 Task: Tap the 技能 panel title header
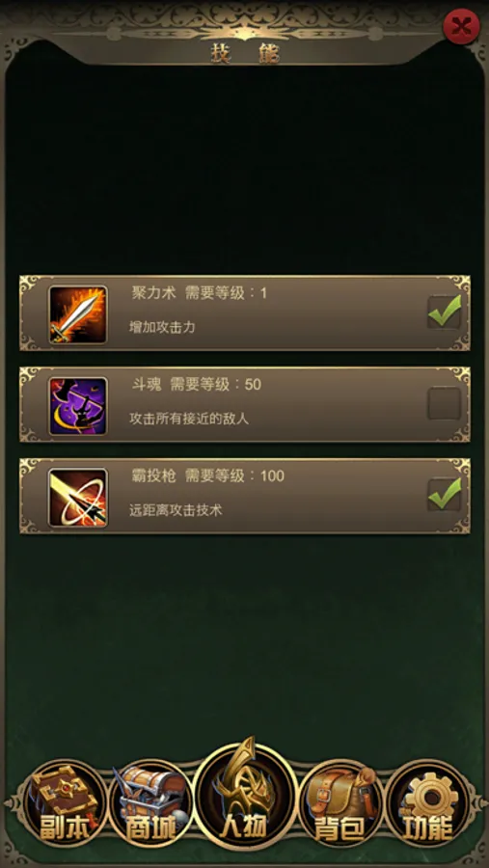point(245,54)
